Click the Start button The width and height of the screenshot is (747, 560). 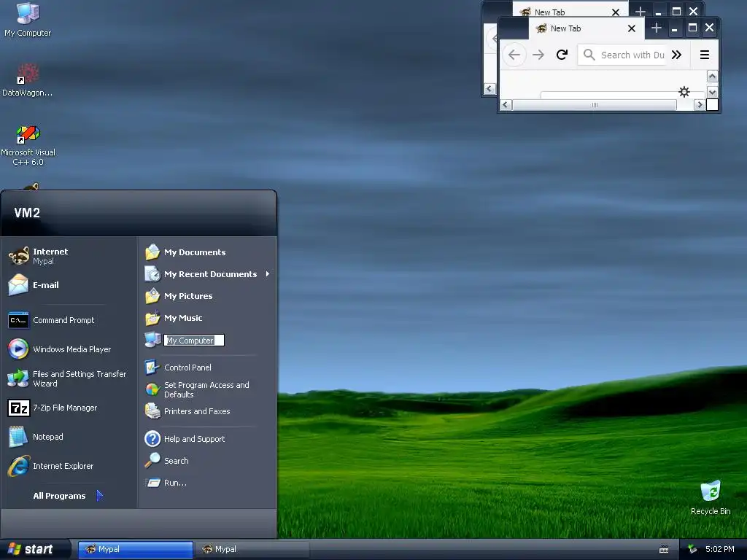[x=36, y=550]
